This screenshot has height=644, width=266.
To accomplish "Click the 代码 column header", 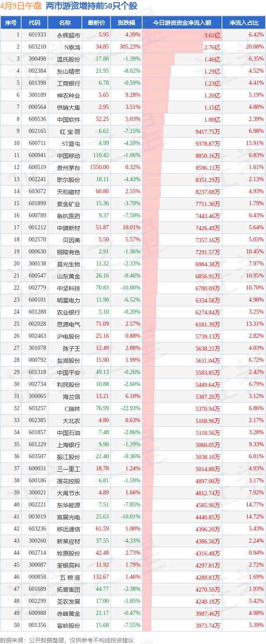I will tap(34, 23).
